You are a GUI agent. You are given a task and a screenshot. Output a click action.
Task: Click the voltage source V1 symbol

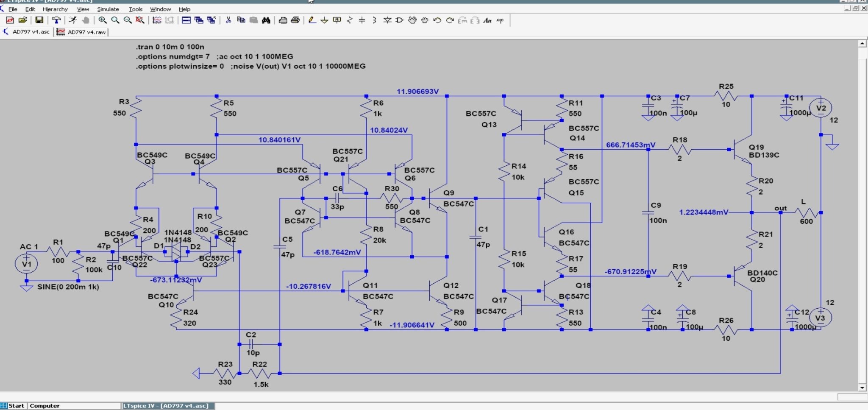click(26, 264)
